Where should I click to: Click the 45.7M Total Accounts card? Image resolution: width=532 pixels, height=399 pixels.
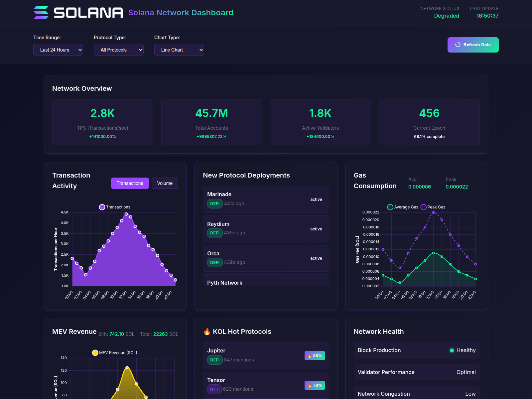point(211,122)
